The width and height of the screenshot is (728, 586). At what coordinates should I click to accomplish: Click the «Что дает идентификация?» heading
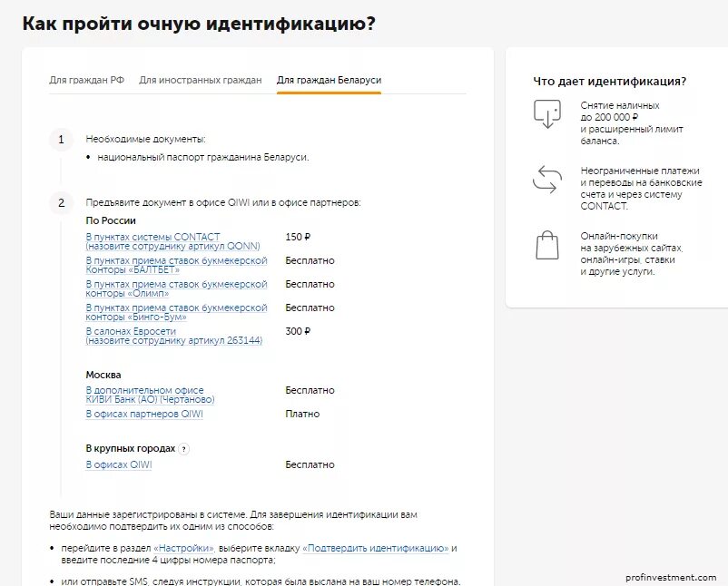pos(609,82)
